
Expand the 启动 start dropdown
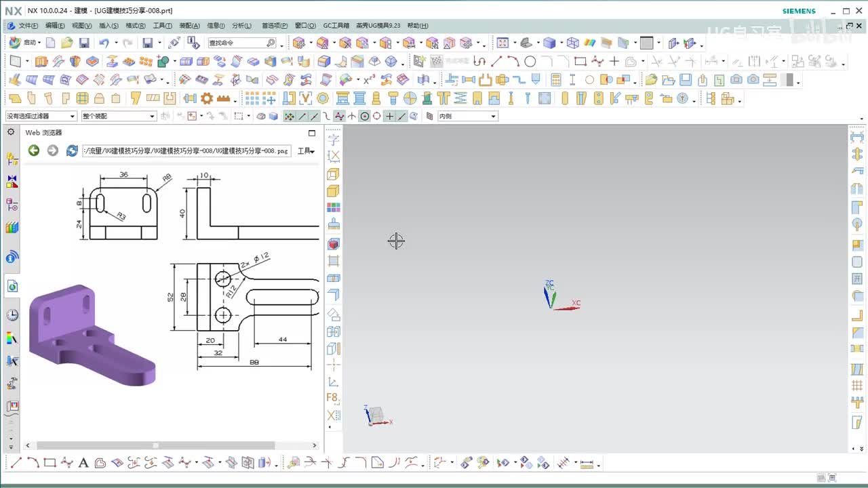(40, 43)
